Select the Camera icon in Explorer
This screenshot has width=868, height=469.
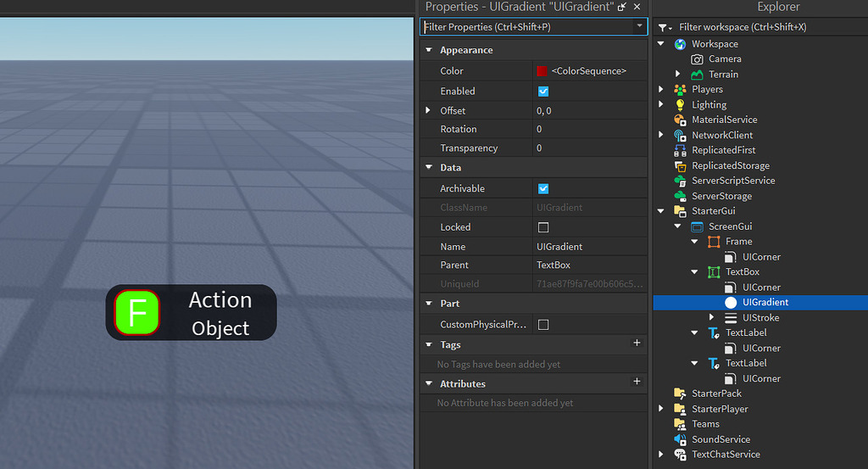[697, 59]
